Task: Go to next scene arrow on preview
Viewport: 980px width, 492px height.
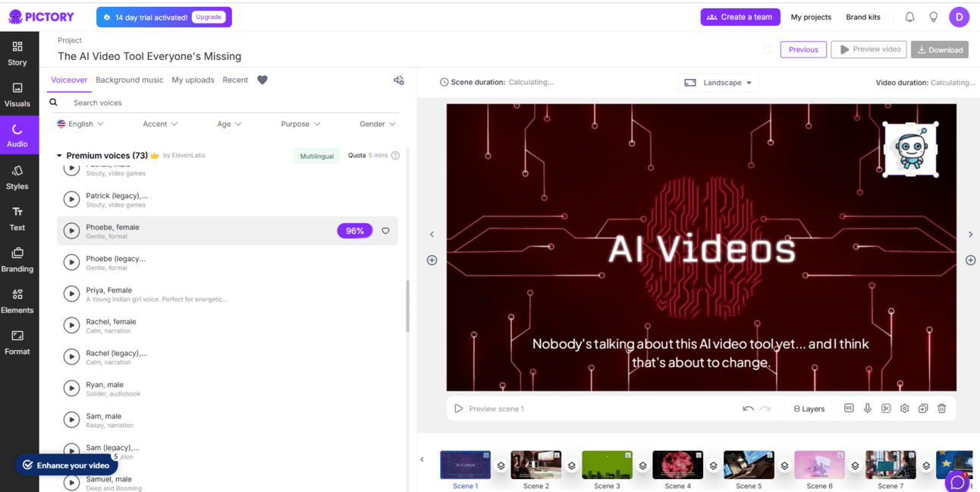Action: (x=970, y=235)
